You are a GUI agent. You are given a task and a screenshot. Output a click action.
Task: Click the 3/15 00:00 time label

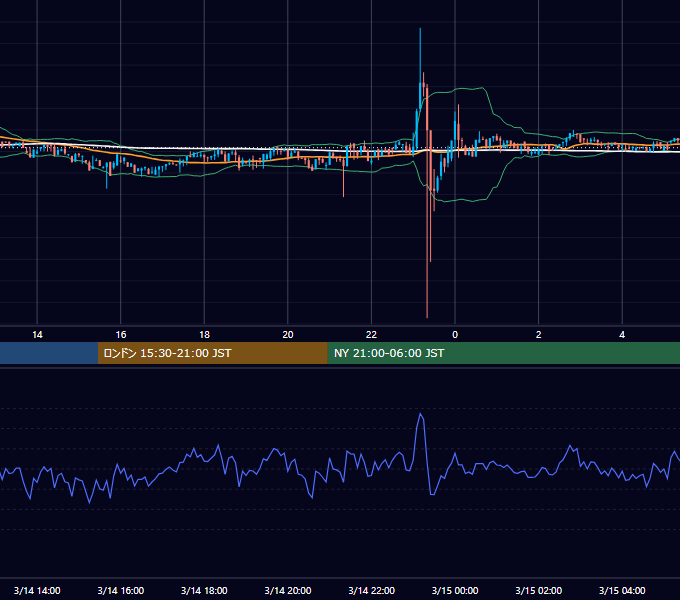click(x=455, y=590)
